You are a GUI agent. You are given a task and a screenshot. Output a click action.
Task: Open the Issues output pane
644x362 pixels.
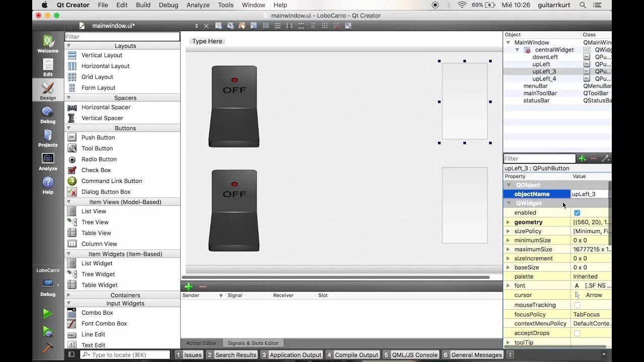click(189, 355)
